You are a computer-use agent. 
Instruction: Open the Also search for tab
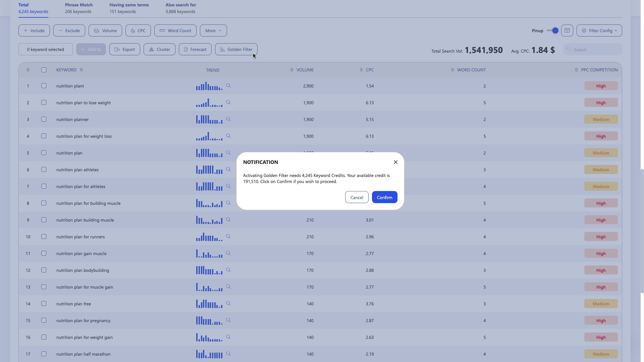pos(180,8)
